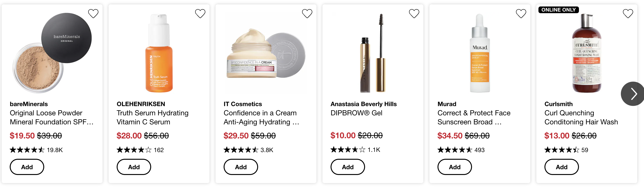The height and width of the screenshot is (190, 644).
Task: Favorite the bareMinerals Original Loose Powder
Action: pos(93,13)
